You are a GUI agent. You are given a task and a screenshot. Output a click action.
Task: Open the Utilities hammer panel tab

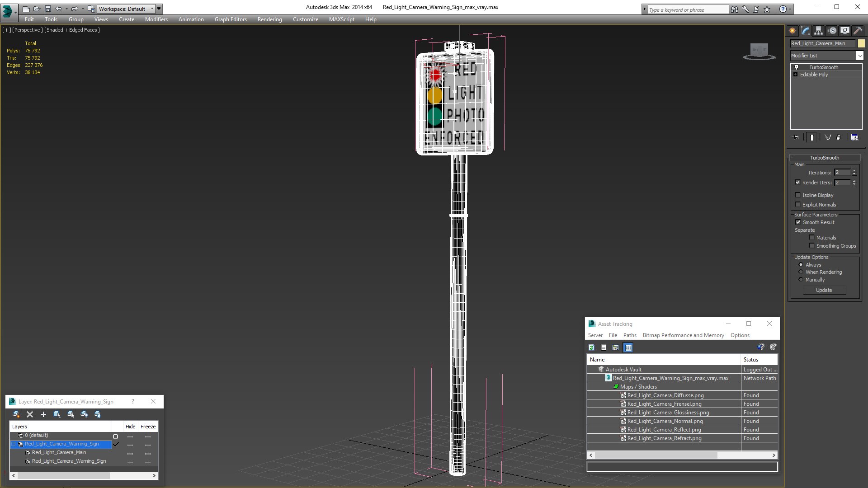(858, 31)
